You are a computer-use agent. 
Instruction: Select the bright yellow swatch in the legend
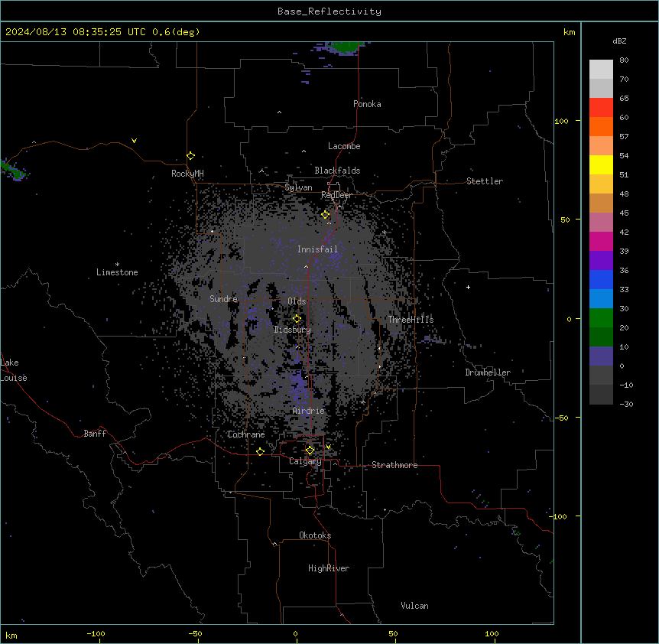[601, 164]
